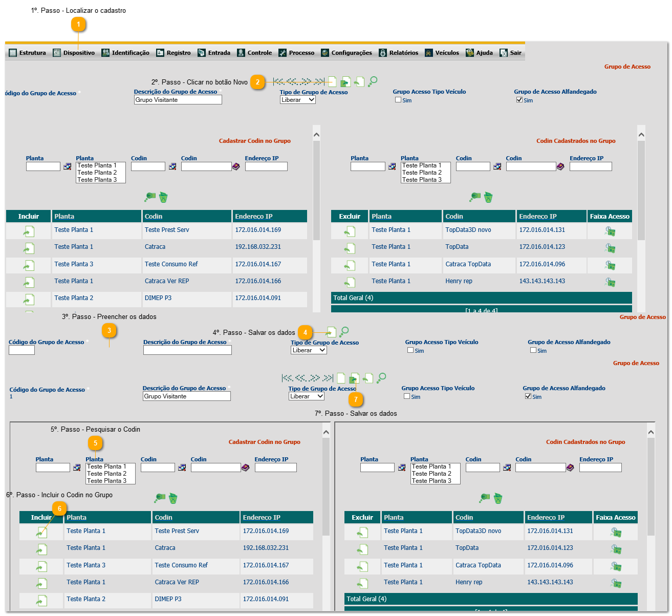
Task: Click the empty Código do Grupo de Acesso field
Action: 21,350
